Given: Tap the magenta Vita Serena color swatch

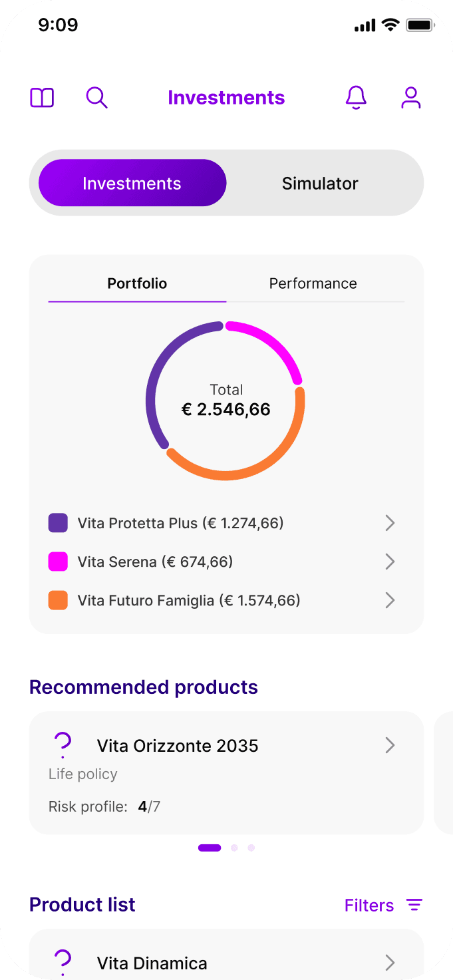Looking at the screenshot, I should [58, 562].
